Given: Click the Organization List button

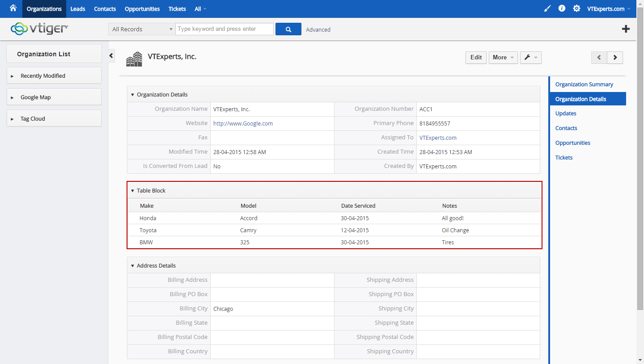Looking at the screenshot, I should point(54,54).
